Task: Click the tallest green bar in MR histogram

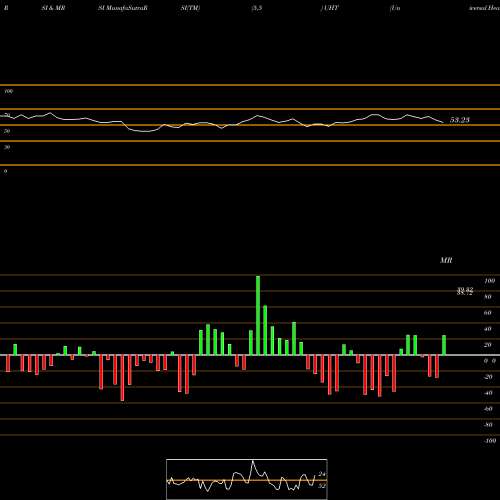Action: pos(258,315)
